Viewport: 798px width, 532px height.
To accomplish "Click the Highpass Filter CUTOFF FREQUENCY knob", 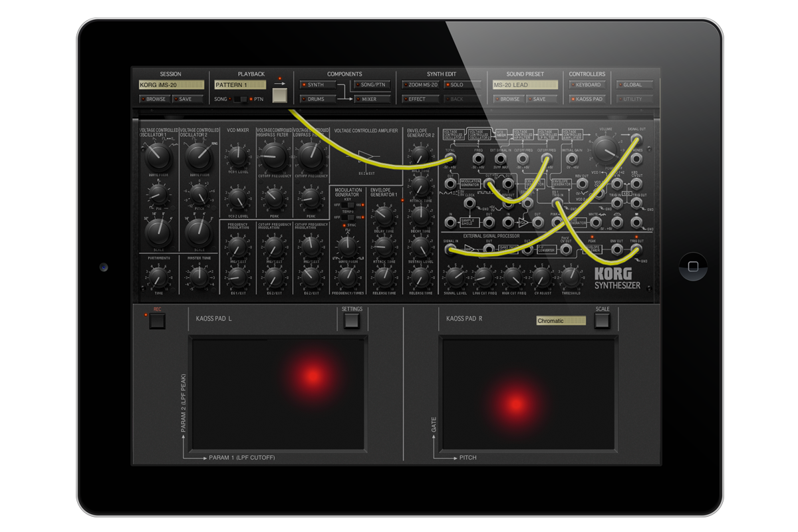I will [275, 156].
